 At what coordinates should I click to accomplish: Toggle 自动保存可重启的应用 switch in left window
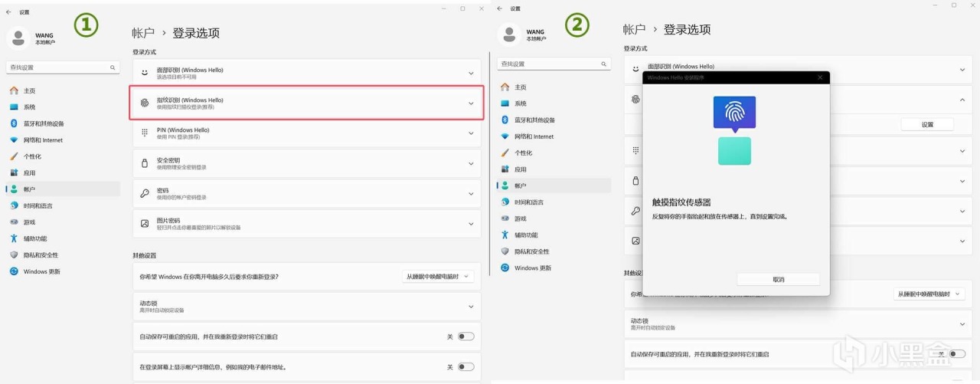tap(465, 336)
